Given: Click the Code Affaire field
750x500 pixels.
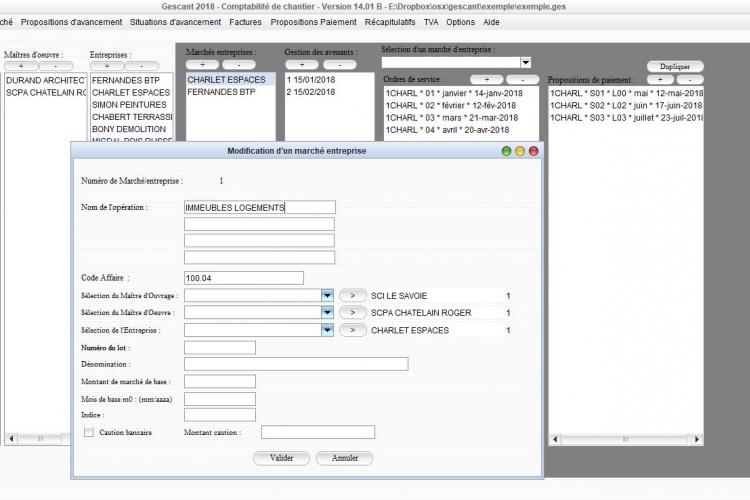Looking at the screenshot, I should 244,278.
